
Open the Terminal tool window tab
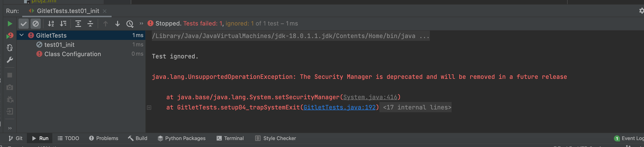pos(230,138)
